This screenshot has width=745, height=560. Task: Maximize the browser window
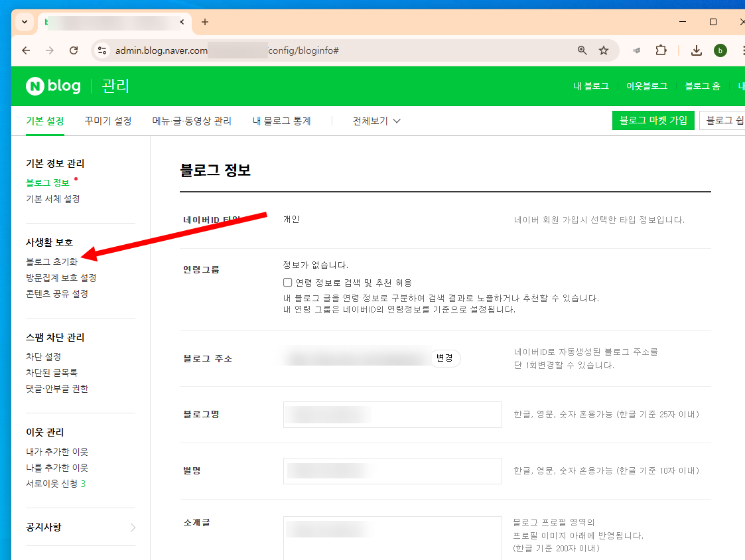coord(713,22)
